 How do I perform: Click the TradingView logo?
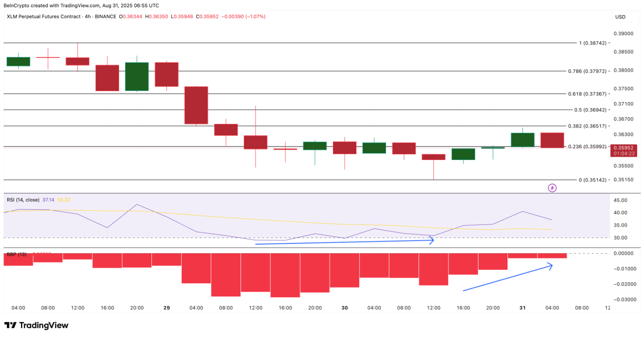point(36,325)
